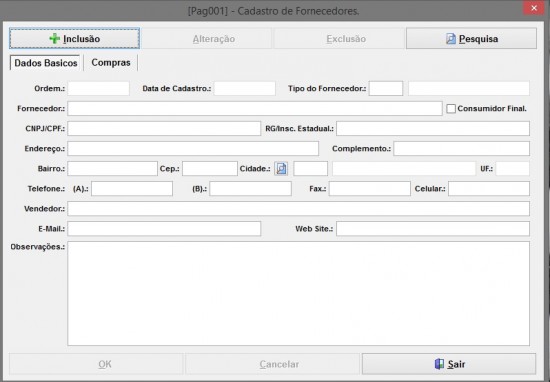Click the Observações.: label

click(x=38, y=247)
